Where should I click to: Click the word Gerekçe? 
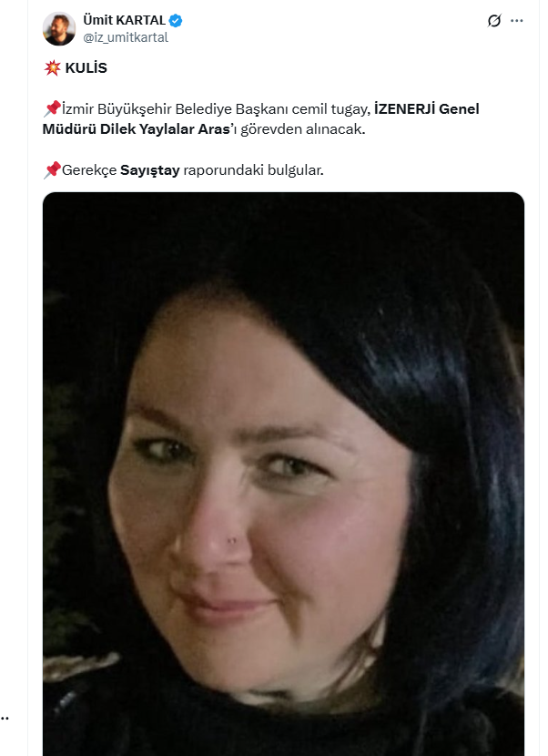[89, 170]
